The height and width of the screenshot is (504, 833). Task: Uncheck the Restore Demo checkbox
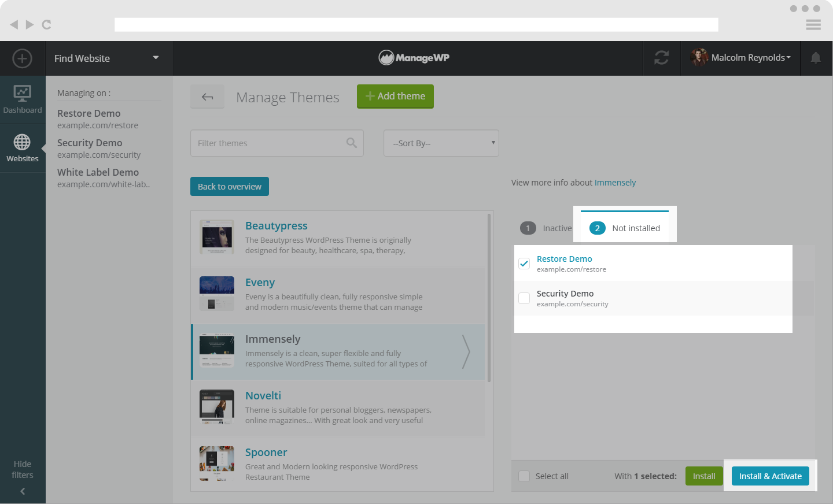(x=524, y=263)
